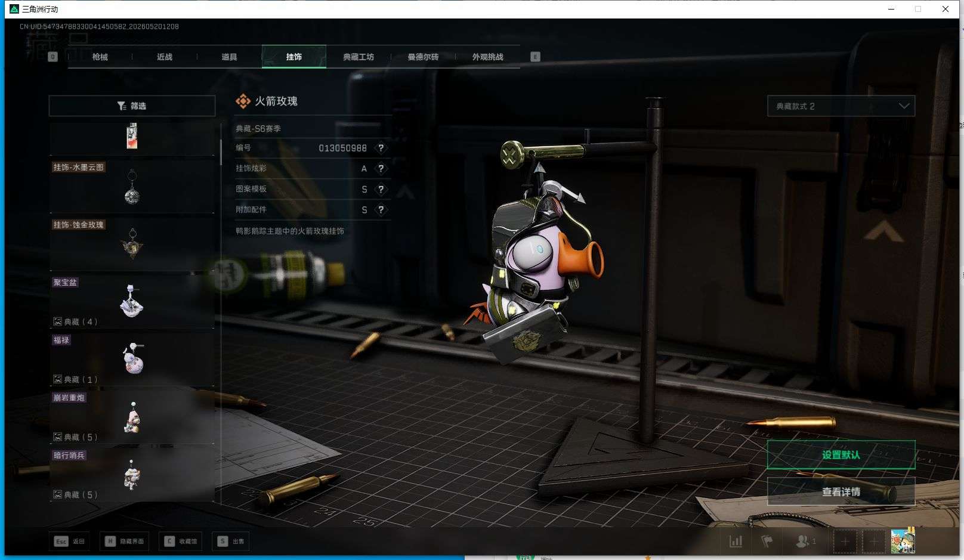Click the charm list scrollbar
The width and height of the screenshot is (964, 560).
pos(221,152)
